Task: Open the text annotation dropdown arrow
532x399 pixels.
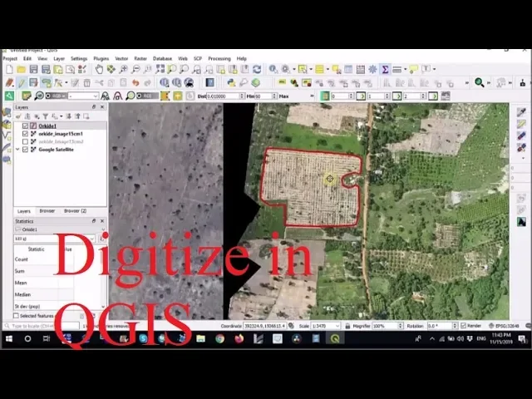Action: 434,70
